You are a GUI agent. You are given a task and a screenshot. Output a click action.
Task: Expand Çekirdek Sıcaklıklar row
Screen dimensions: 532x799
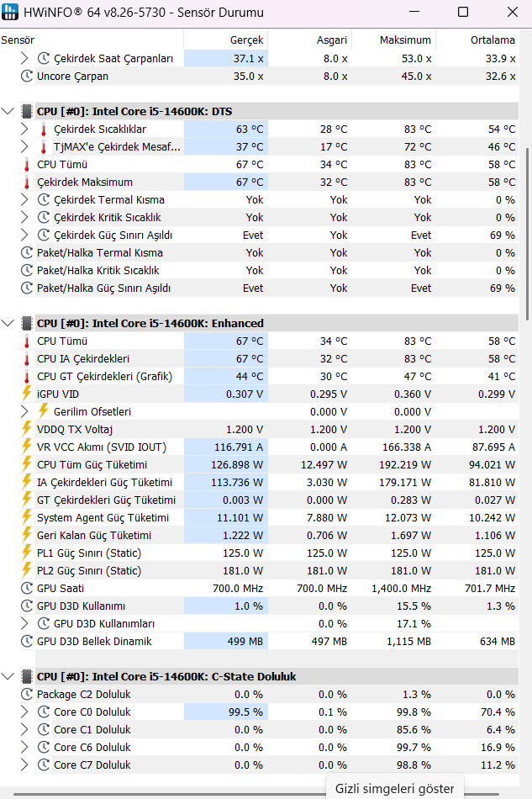pos(24,130)
